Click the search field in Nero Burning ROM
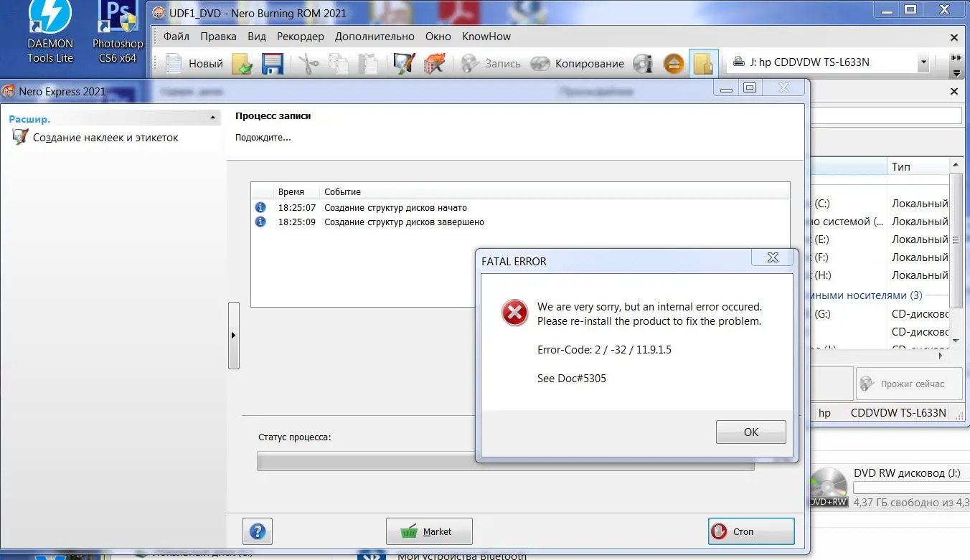Viewport: 970px width, 560px height. 886,115
